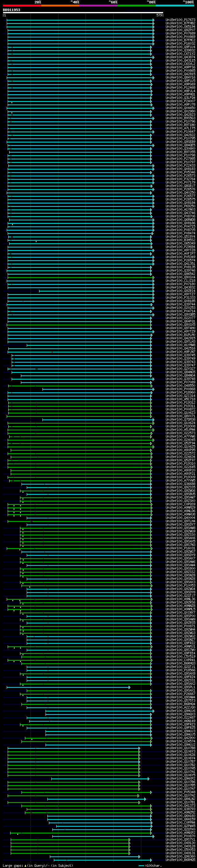This screenshot has height=868, width=197.
Task: Open the UniRef100_P07689 entry
Action: click(180, 33)
